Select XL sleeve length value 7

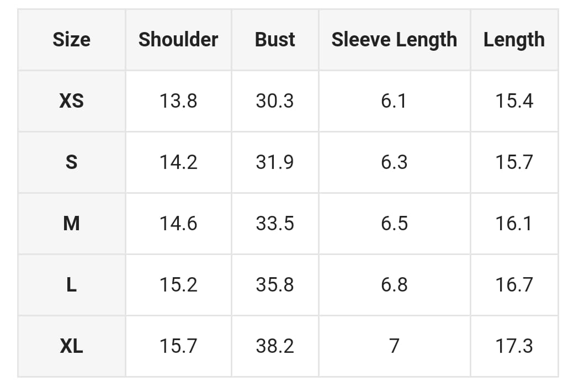[x=394, y=346]
